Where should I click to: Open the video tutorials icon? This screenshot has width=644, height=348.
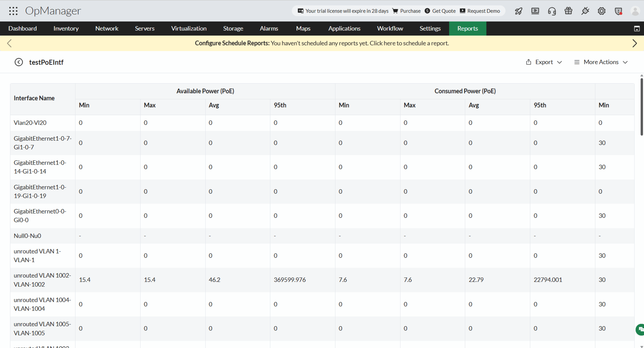pyautogui.click(x=535, y=11)
